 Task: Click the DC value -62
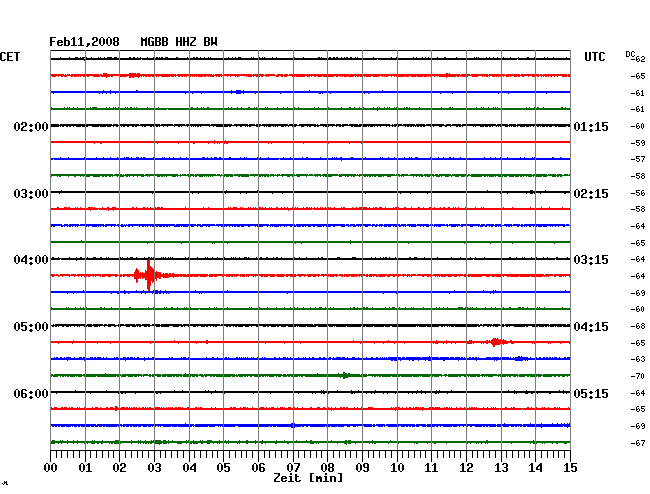coord(638,59)
